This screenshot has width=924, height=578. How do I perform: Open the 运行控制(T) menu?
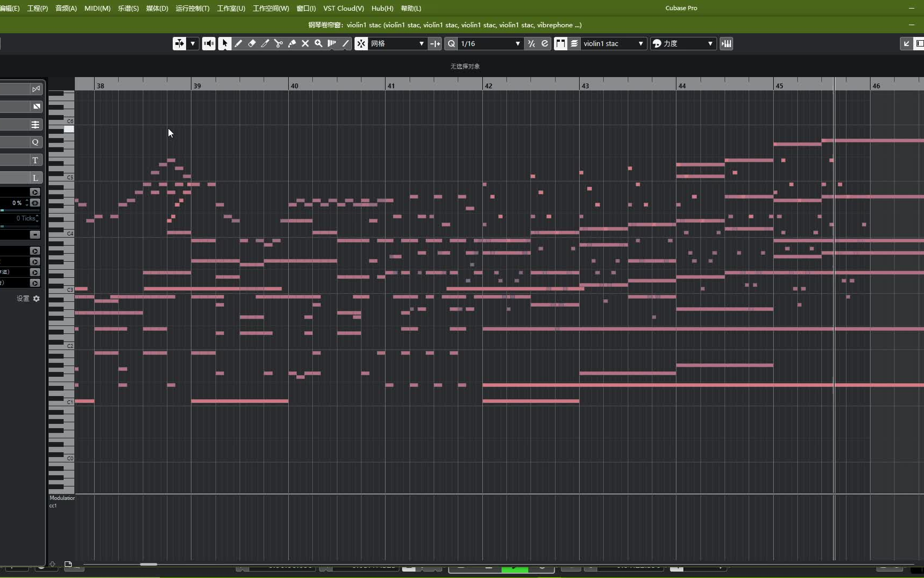(x=192, y=8)
